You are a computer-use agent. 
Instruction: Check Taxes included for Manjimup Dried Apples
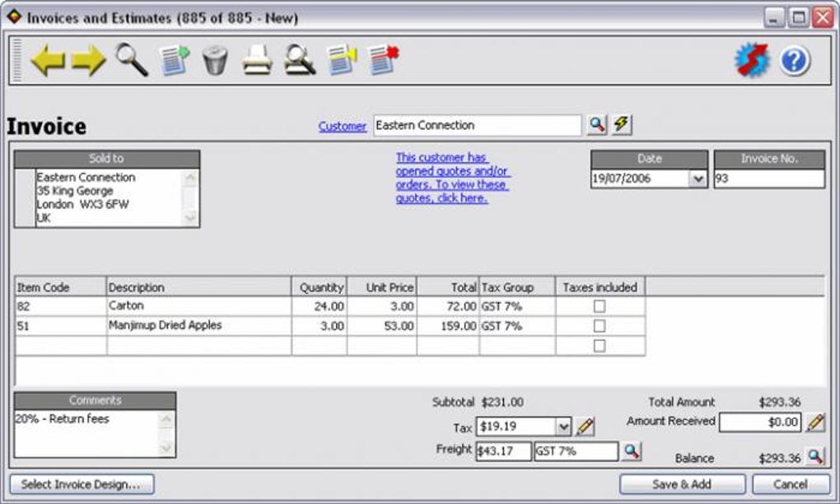600,325
